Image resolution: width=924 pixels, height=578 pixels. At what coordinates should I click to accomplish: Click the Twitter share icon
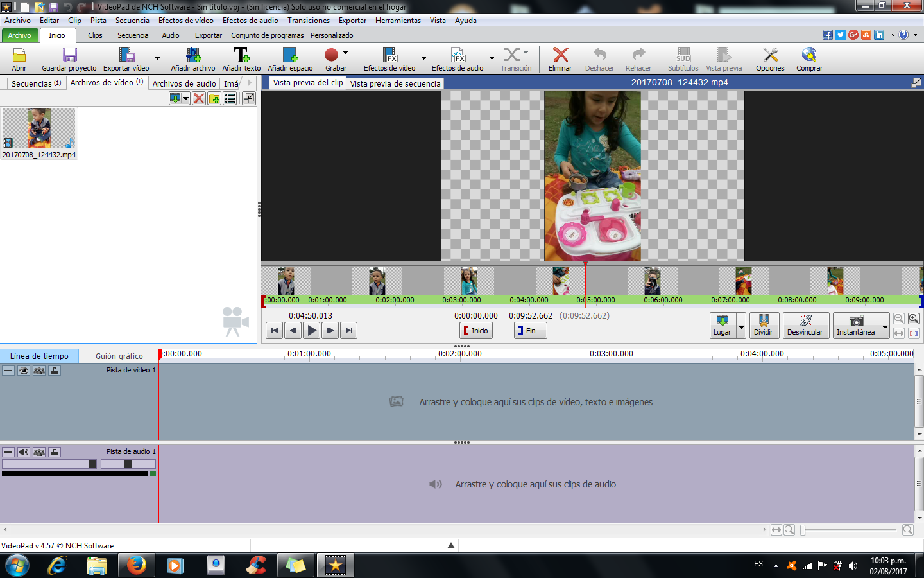pyautogui.click(x=841, y=35)
